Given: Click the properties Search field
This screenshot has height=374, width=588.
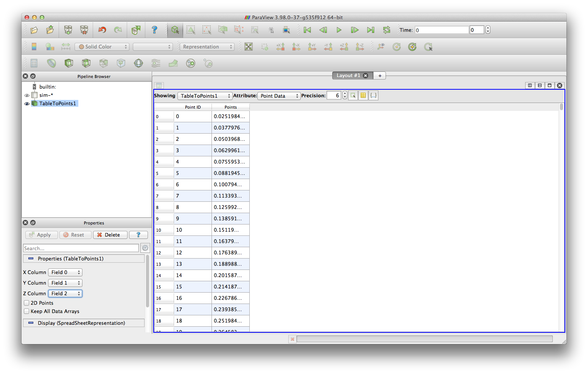Looking at the screenshot, I should [x=81, y=248].
